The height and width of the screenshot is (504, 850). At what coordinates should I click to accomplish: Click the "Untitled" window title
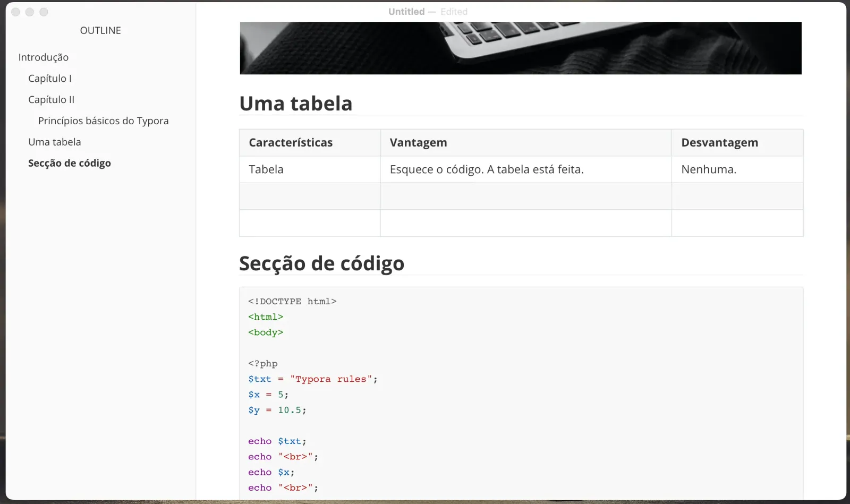[406, 11]
